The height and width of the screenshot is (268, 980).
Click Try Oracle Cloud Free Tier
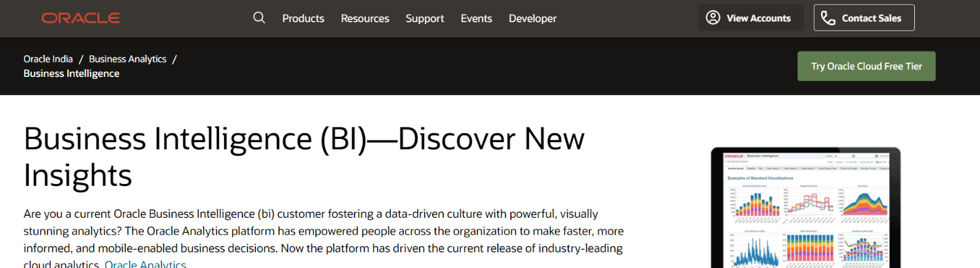pos(867,67)
